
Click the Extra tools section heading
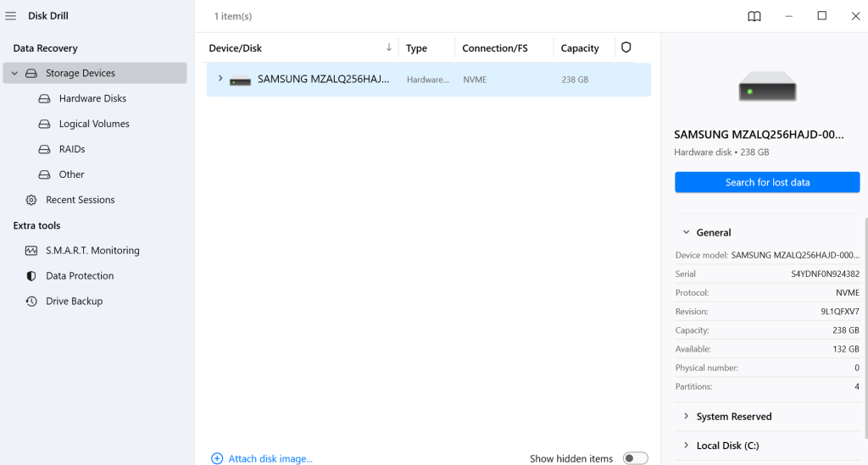(36, 225)
